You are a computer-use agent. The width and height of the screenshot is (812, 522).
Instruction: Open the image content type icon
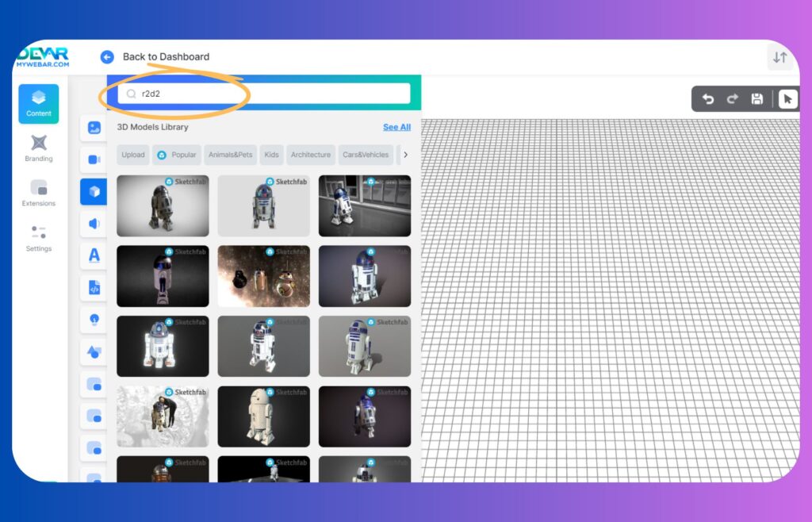[x=94, y=128]
